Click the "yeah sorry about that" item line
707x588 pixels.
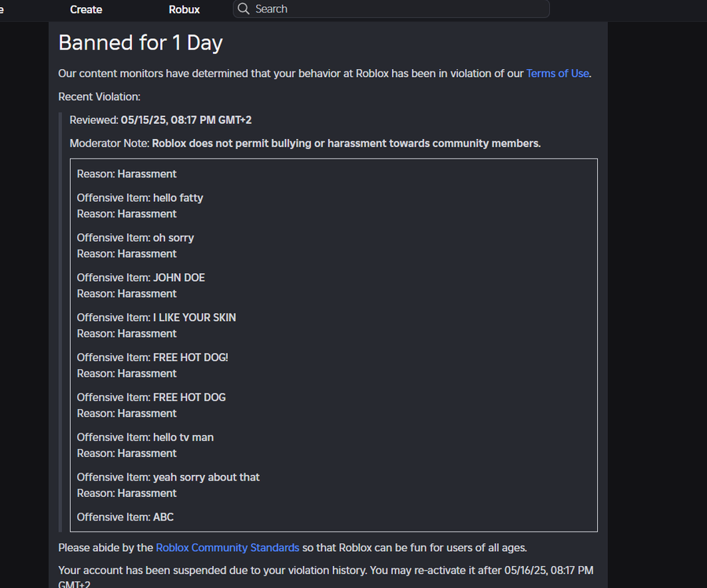click(168, 477)
